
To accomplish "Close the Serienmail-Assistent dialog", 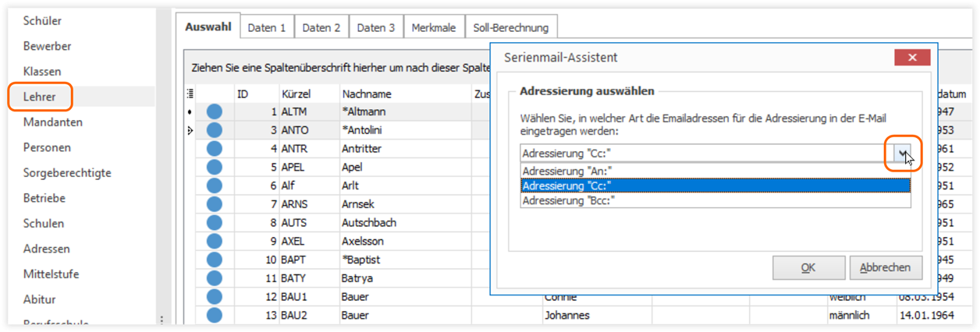I will pyautogui.click(x=912, y=58).
